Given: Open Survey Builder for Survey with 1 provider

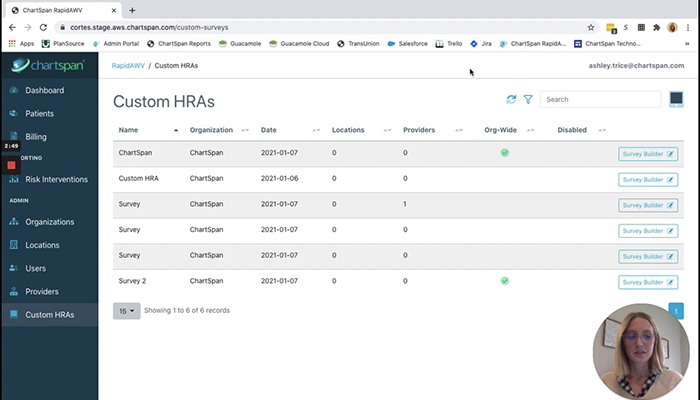Looking at the screenshot, I should click(x=648, y=205).
